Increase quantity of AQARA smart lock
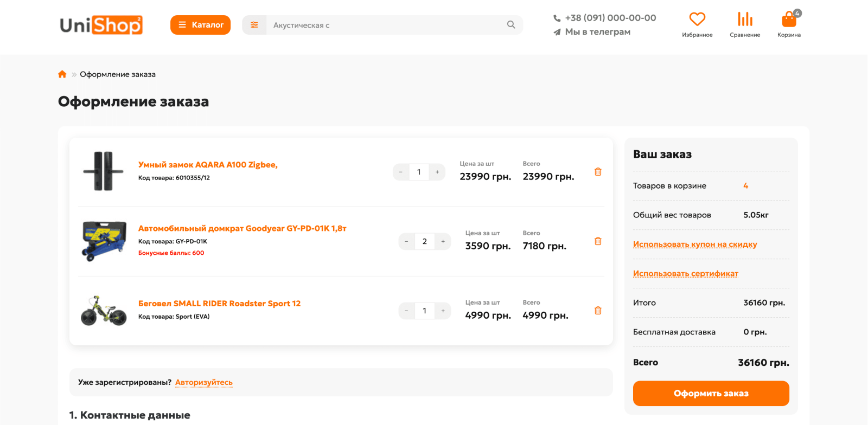Viewport: 868px width, 425px height. click(437, 172)
